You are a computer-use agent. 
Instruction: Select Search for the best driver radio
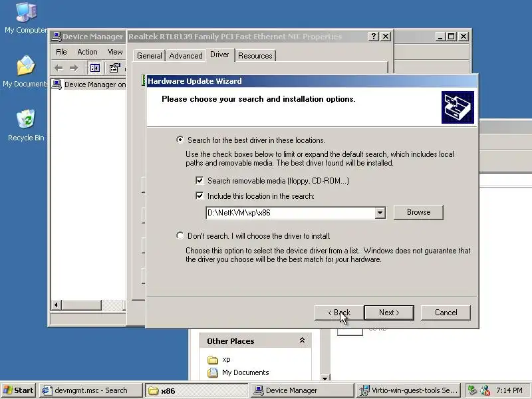(x=180, y=140)
